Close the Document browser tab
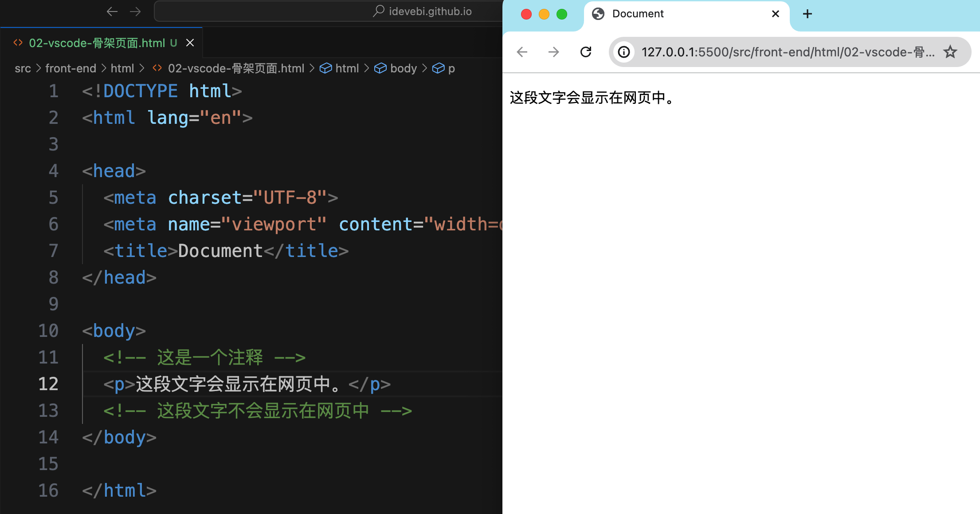 point(776,14)
